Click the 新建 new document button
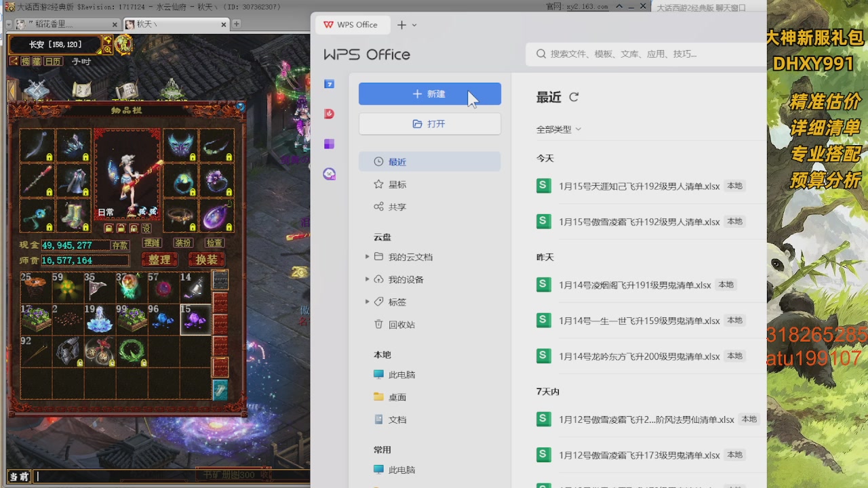The height and width of the screenshot is (488, 868). [x=429, y=94]
